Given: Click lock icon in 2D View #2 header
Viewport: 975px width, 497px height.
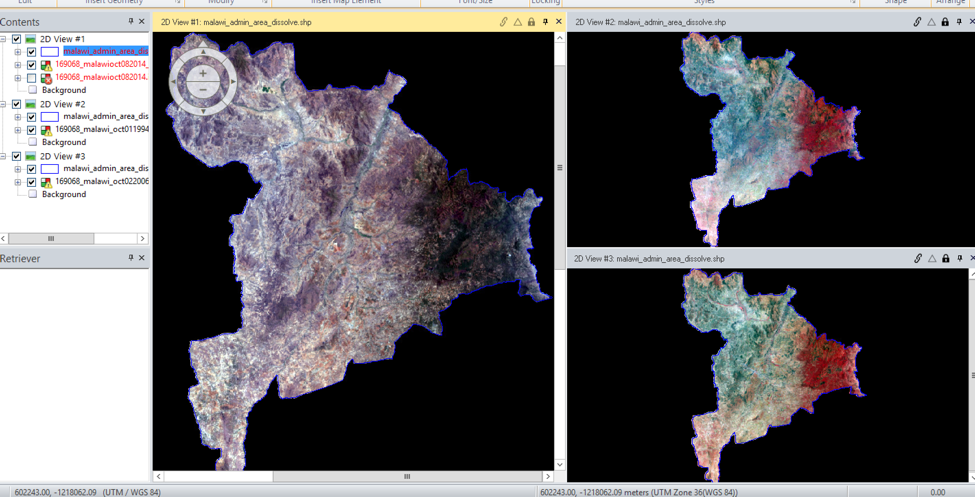Looking at the screenshot, I should (x=945, y=22).
